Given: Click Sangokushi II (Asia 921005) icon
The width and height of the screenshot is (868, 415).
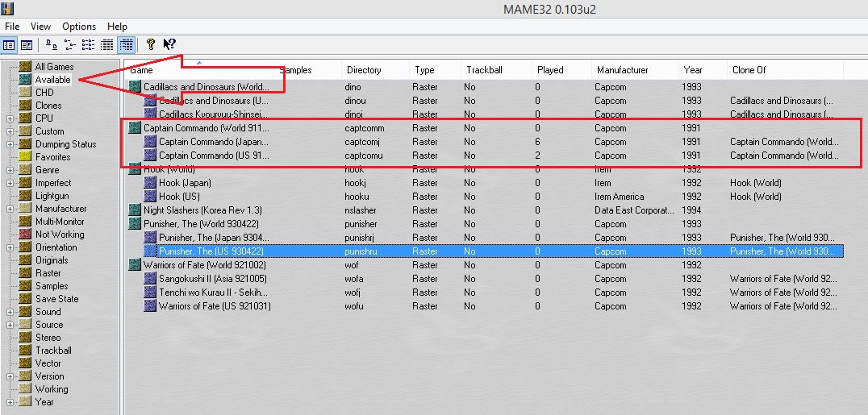Looking at the screenshot, I should click(150, 278).
